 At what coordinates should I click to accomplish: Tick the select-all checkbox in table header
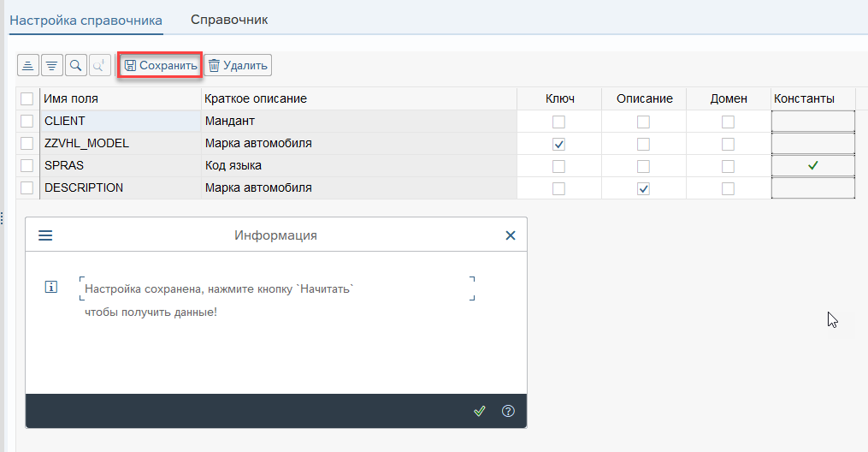click(x=27, y=99)
